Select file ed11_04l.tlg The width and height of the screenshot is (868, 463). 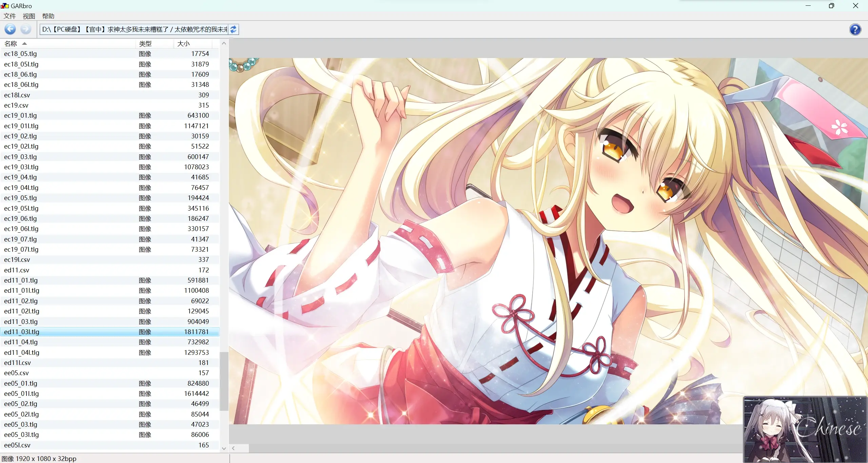tap(110, 352)
